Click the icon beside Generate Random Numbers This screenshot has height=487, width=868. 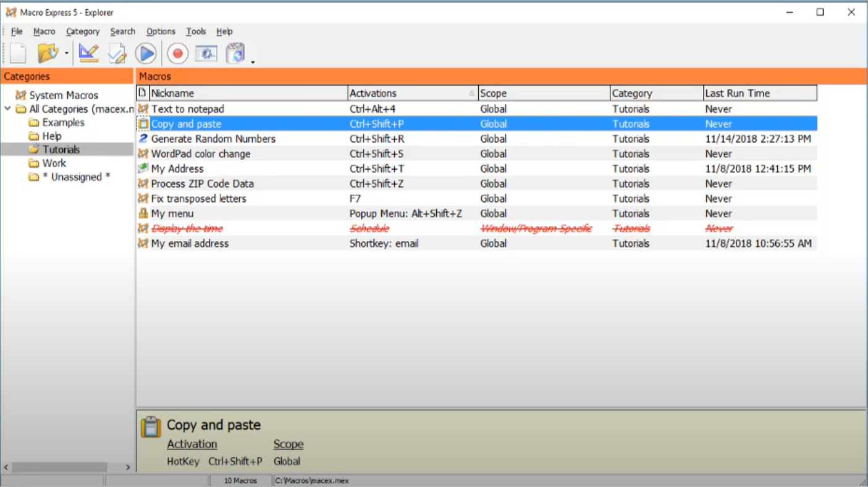[x=143, y=139]
